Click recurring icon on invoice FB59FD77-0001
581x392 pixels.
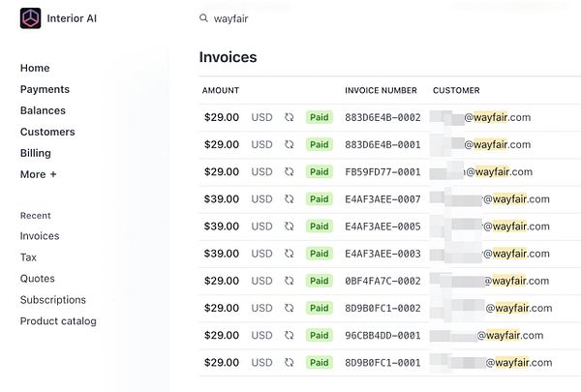[x=289, y=171]
